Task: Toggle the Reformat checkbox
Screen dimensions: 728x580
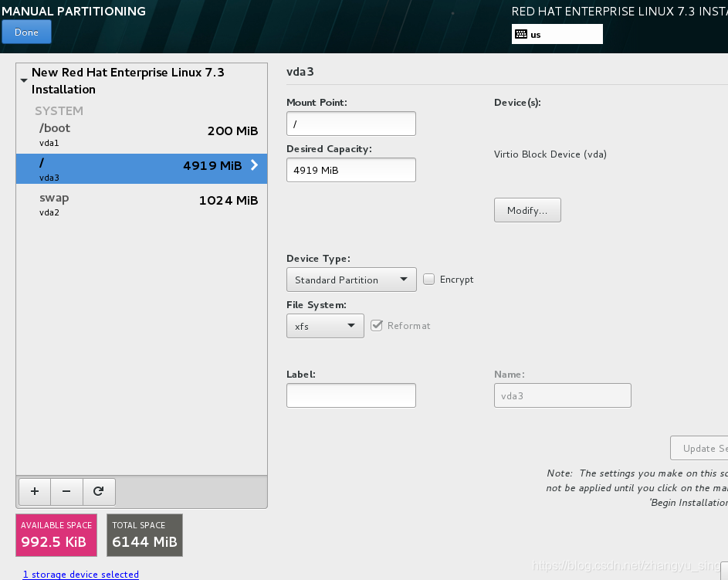Action: tap(377, 325)
